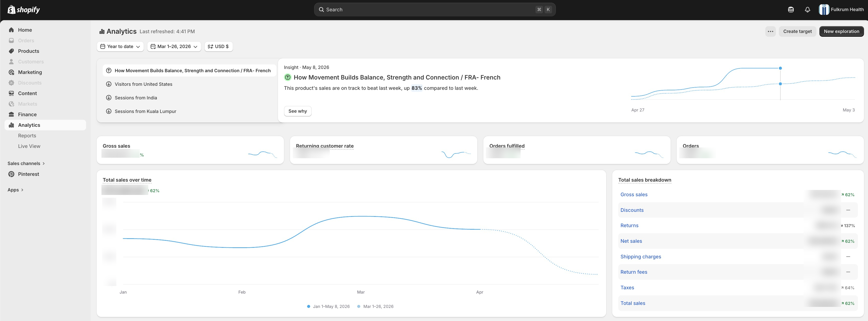
Task: Open the USD $ currency selector
Action: point(218,47)
